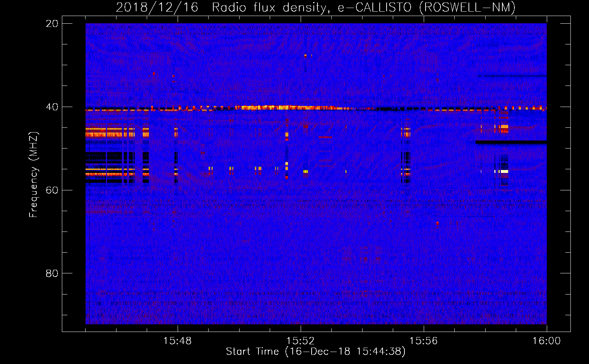This screenshot has height=364, width=589.
Task: Click the '15:48' time tick label
Action: 177,341
